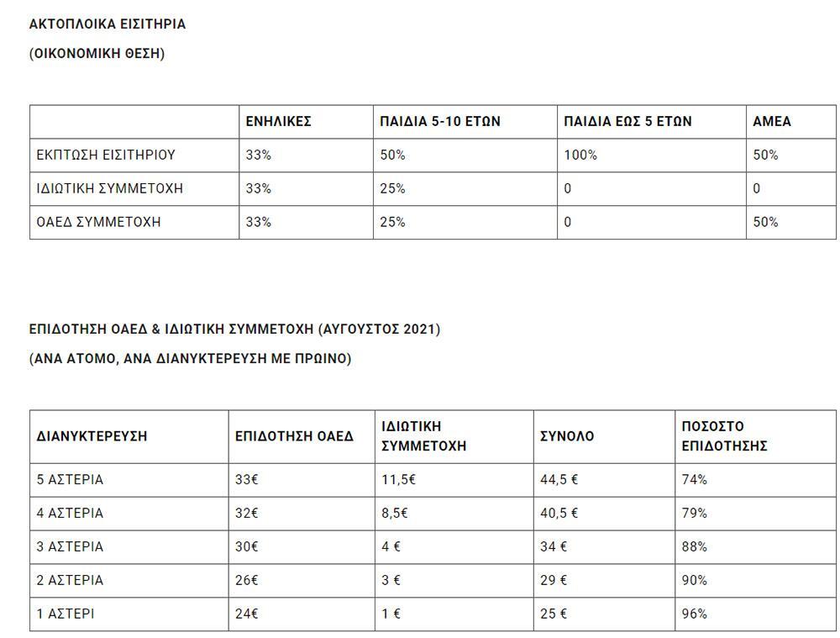
Task: Click the ΣΥΝΟΛΟ column header
Action: 567,436
